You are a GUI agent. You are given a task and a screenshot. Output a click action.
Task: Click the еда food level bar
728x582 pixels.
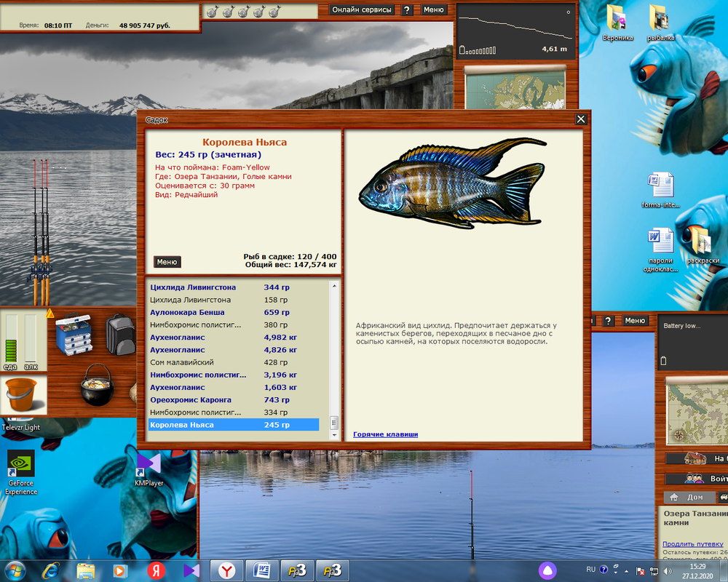point(10,337)
